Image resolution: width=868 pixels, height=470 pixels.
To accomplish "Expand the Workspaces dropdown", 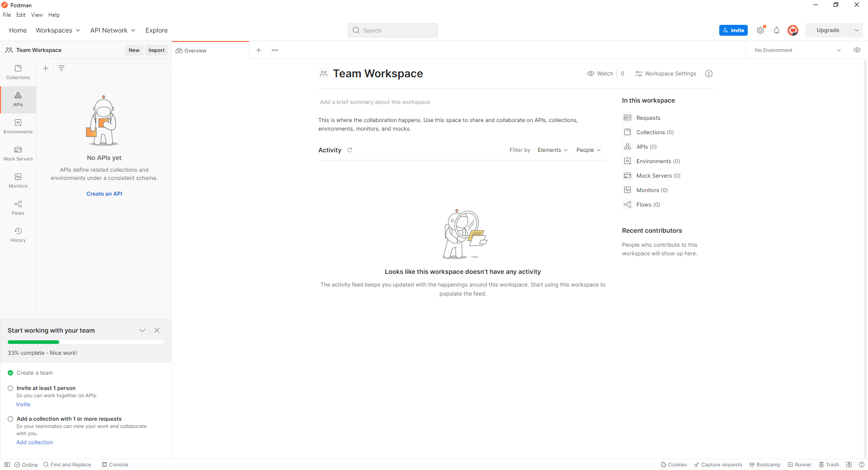I will click(x=58, y=30).
